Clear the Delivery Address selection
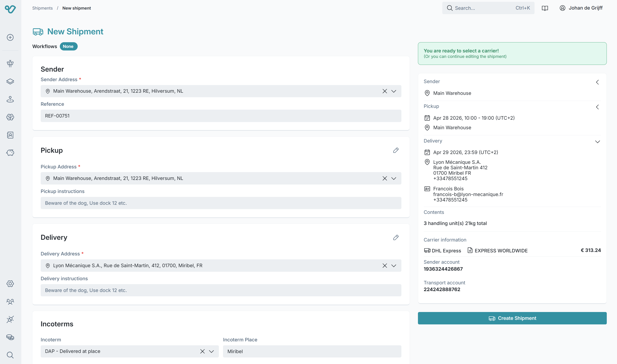Image resolution: width=617 pixels, height=364 pixels. pyautogui.click(x=384, y=265)
